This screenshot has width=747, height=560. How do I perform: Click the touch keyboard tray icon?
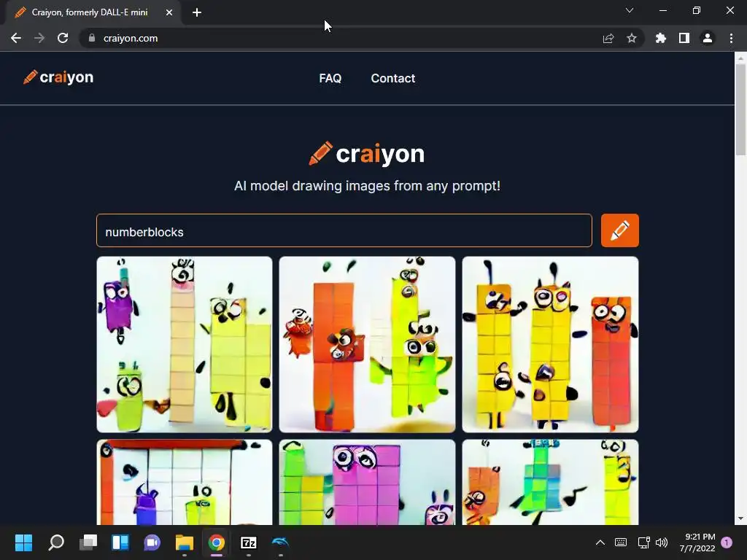(621, 542)
